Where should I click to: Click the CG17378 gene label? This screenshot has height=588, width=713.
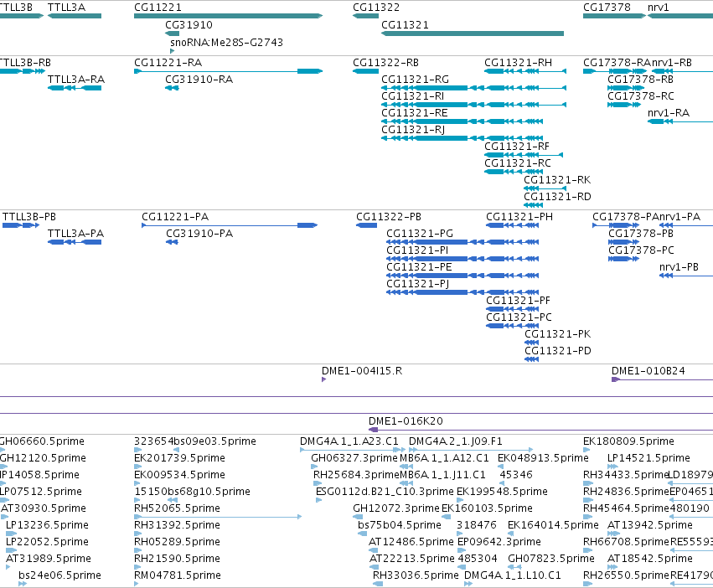607,8
